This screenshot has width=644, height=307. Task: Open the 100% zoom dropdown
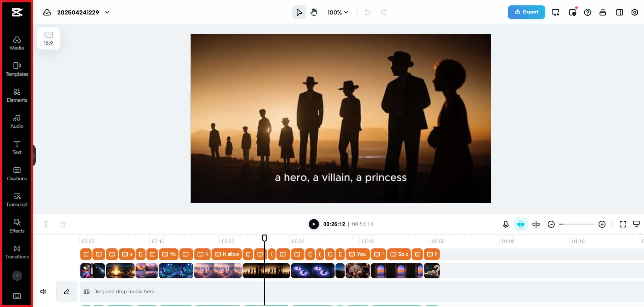coord(338,12)
